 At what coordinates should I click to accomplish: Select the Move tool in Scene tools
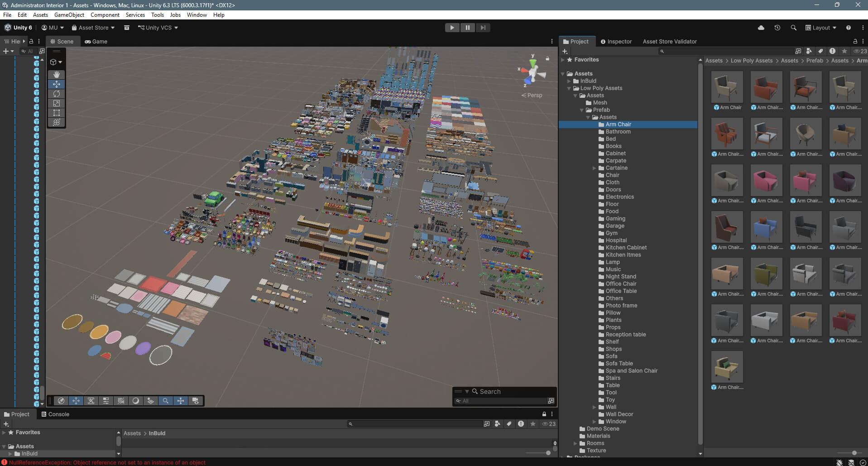point(57,84)
